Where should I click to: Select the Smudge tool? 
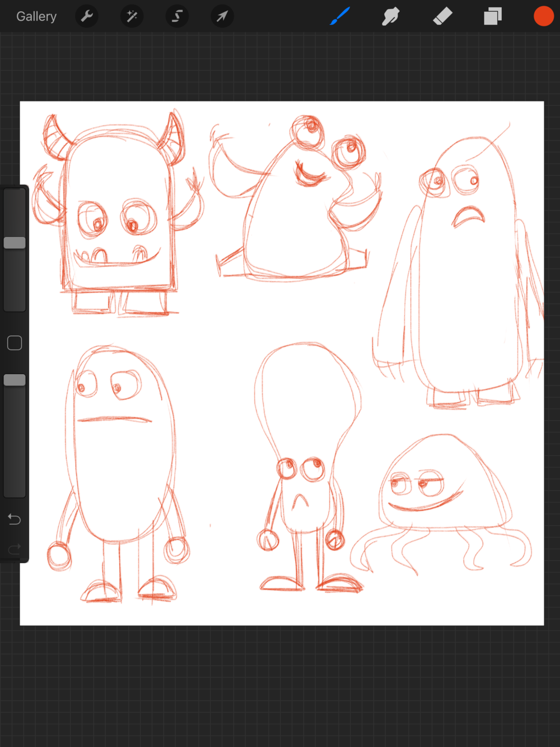pyautogui.click(x=390, y=17)
